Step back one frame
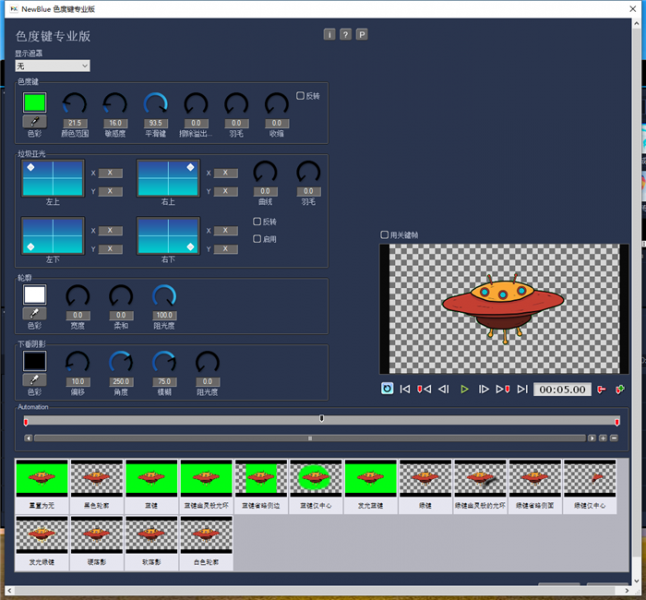 444,389
